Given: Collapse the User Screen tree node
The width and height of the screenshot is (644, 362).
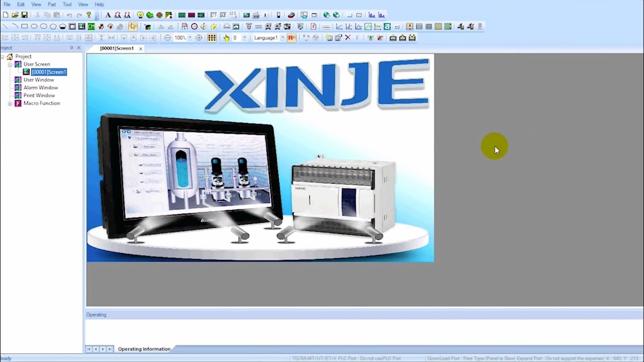Looking at the screenshot, I should point(10,64).
